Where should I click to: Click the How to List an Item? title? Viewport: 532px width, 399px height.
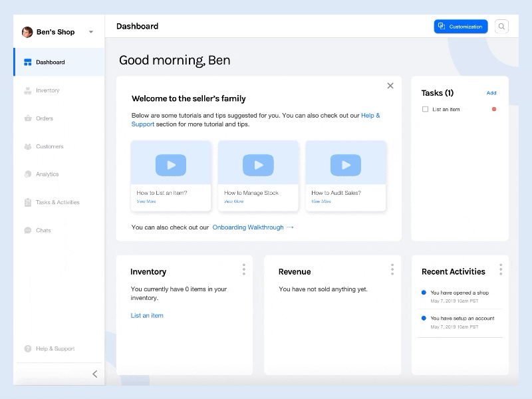[162, 193]
